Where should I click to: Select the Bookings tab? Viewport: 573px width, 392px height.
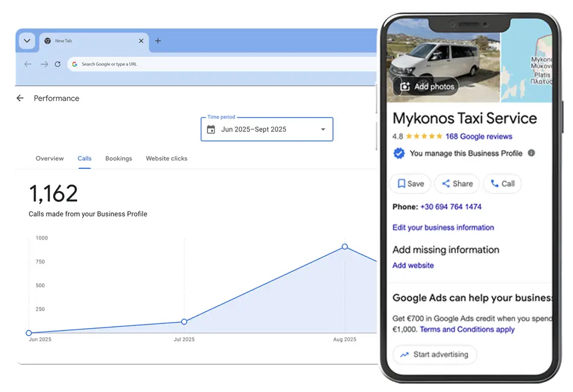pyautogui.click(x=118, y=159)
